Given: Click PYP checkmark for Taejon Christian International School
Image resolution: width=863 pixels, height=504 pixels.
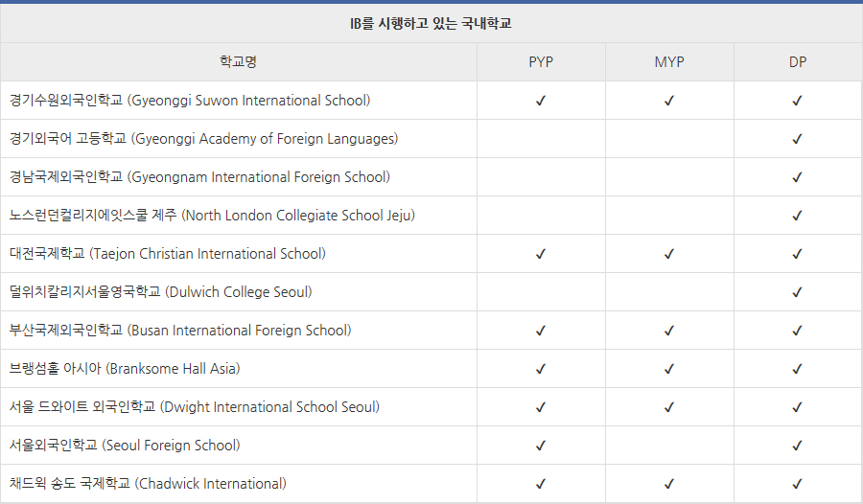Looking at the screenshot, I should click(x=541, y=254).
